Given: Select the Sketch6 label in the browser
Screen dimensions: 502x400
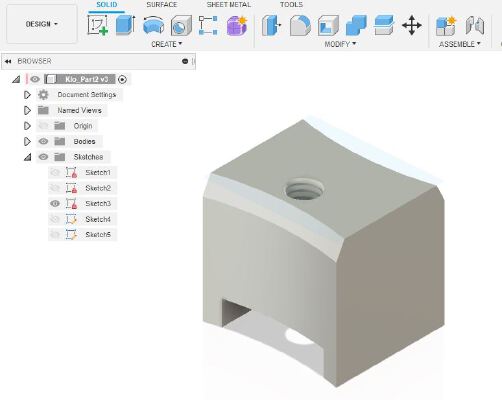Looking at the screenshot, I should click(x=98, y=235).
